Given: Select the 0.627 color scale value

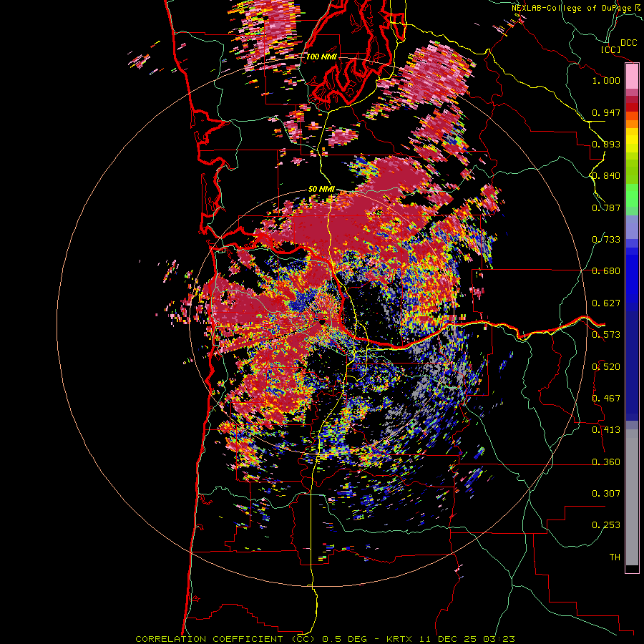Looking at the screenshot, I should [x=606, y=303].
